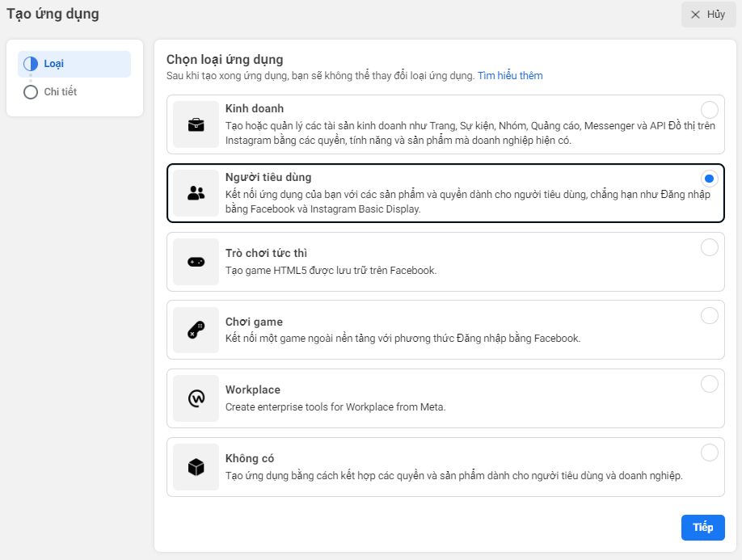This screenshot has height=560, width=742.
Task: Go to the Loại step
Action: pos(54,64)
